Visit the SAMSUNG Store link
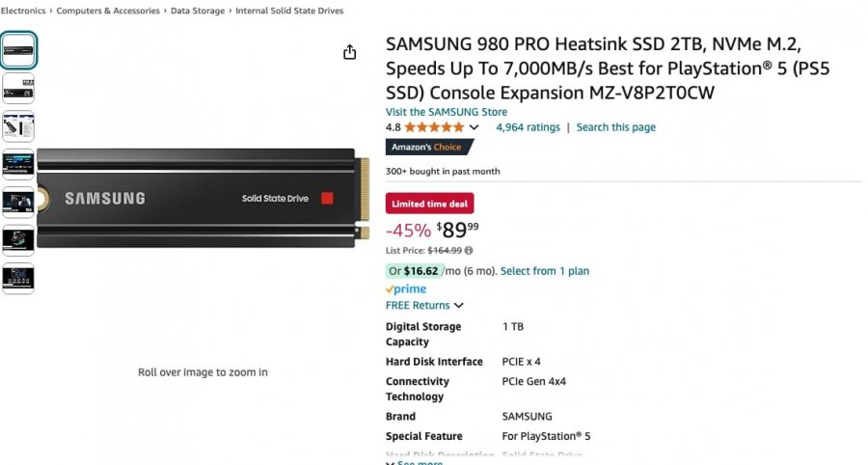The width and height of the screenshot is (868, 465). 447,112
